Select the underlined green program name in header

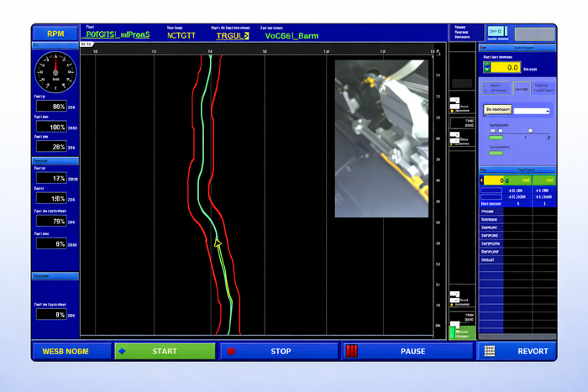click(118, 35)
